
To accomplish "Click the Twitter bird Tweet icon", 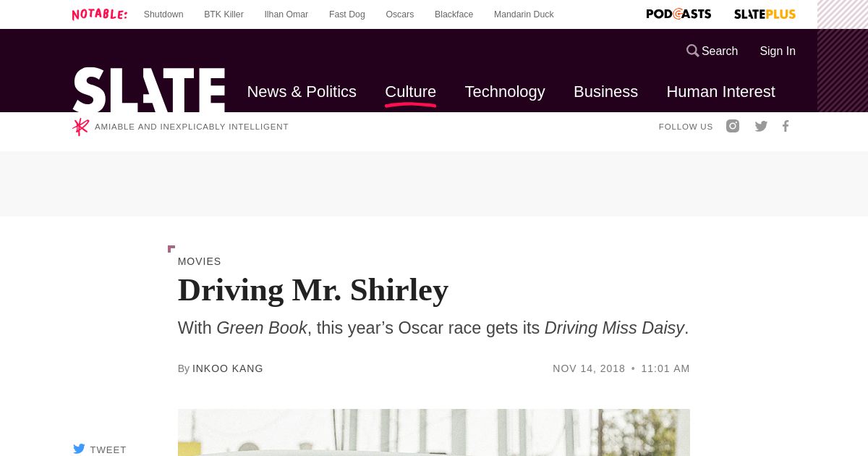I will (79, 449).
